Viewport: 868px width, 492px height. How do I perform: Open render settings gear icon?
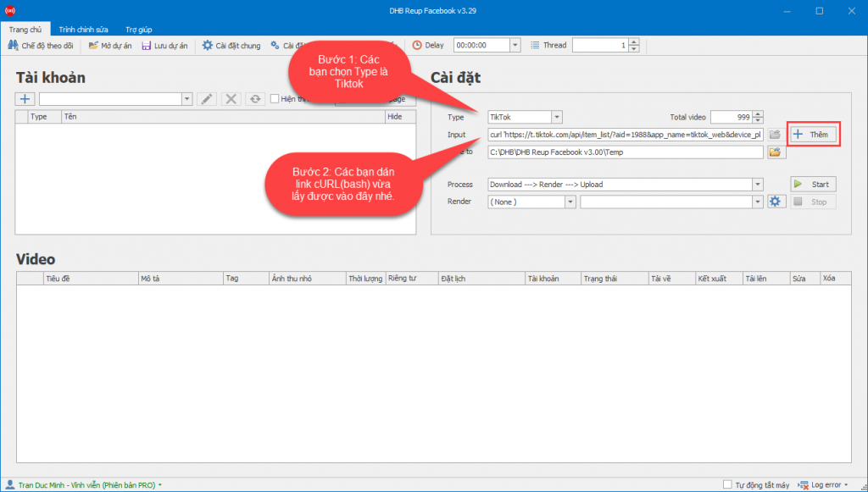pyautogui.click(x=775, y=202)
